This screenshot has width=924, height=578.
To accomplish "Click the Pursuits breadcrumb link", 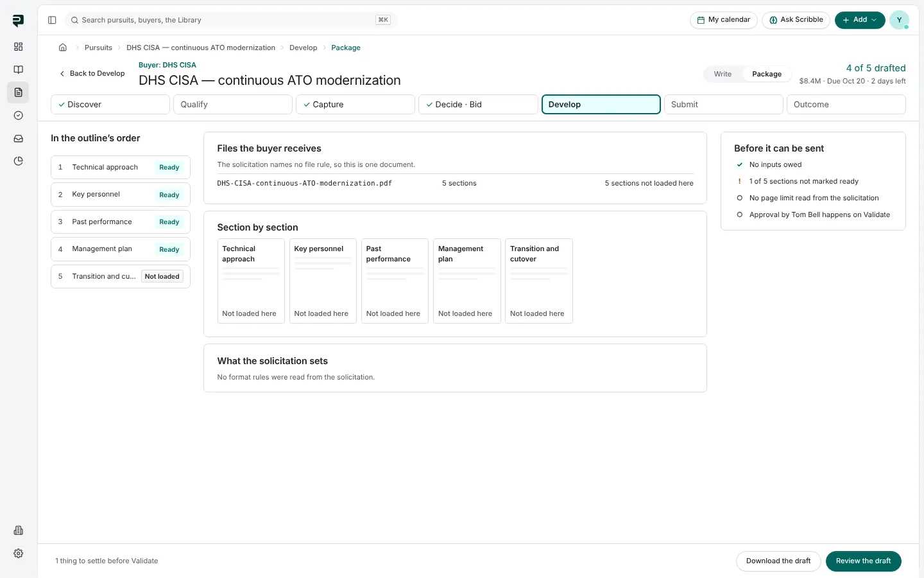I will (98, 48).
